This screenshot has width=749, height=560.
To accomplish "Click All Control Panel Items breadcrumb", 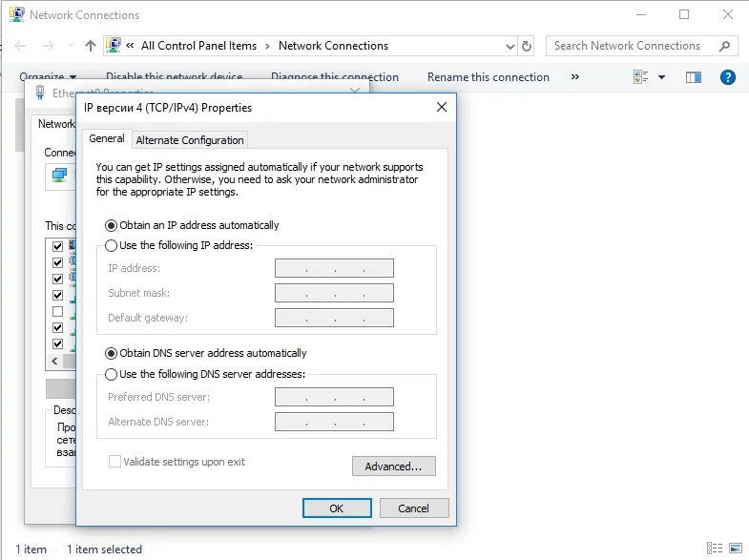I will click(198, 46).
